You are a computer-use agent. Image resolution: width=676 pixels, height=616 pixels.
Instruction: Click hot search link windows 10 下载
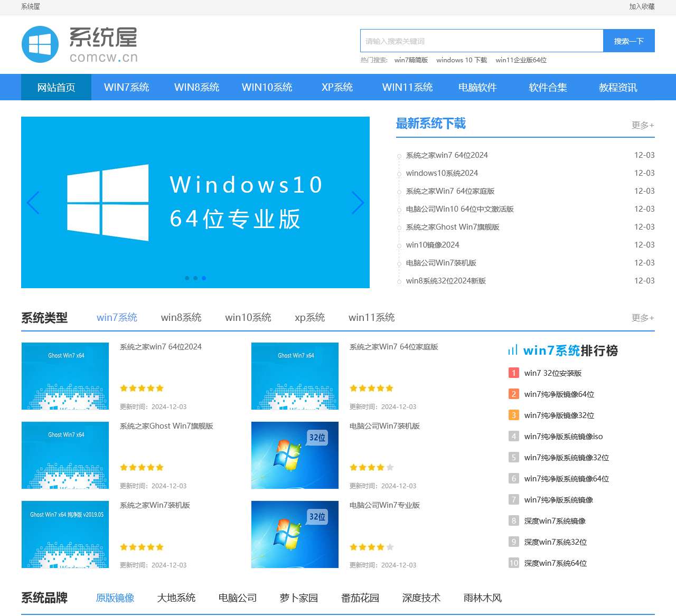point(462,60)
